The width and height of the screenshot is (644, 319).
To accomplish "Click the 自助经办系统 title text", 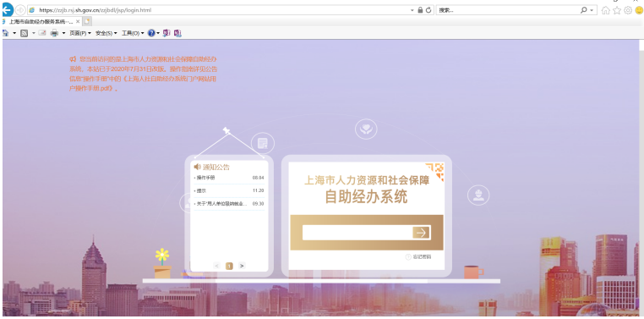I will tap(366, 197).
